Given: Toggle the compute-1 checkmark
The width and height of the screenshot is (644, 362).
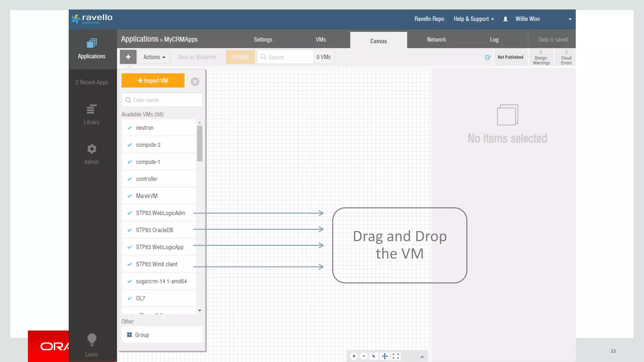Looking at the screenshot, I should [130, 162].
